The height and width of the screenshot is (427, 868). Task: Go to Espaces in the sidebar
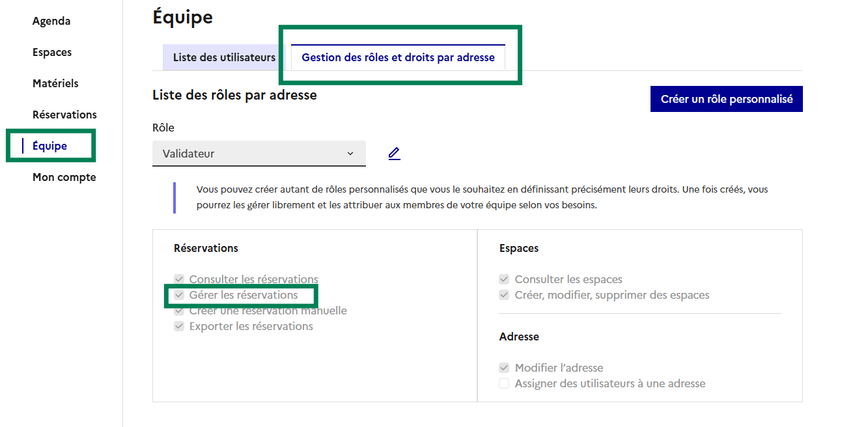[x=52, y=52]
